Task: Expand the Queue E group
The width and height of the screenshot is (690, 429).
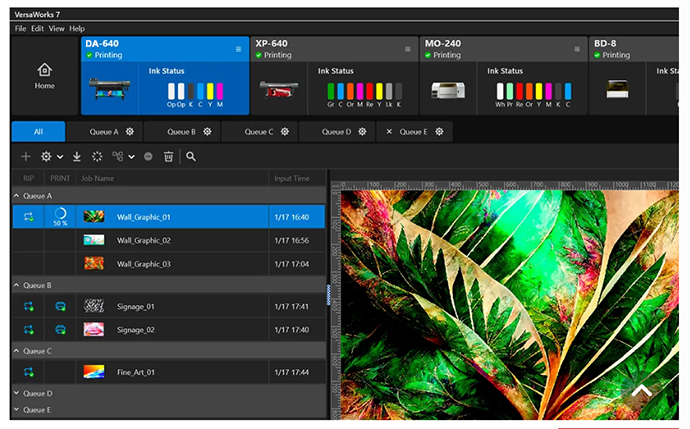Action: (16, 410)
